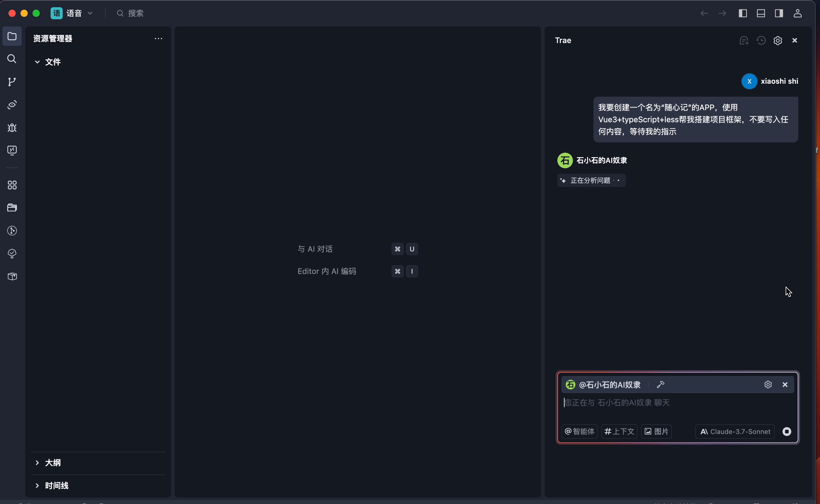Toggle the right side panel layout
820x504 pixels.
click(x=779, y=13)
